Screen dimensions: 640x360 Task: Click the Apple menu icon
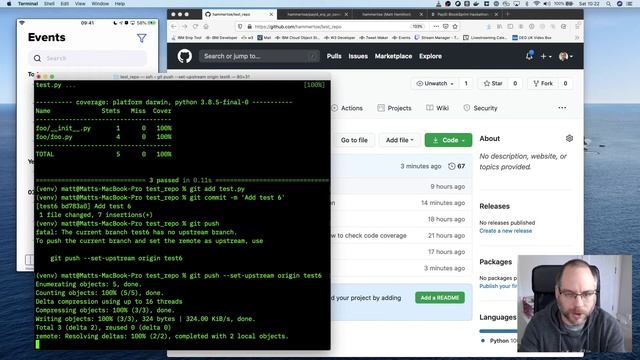pos(9,3)
